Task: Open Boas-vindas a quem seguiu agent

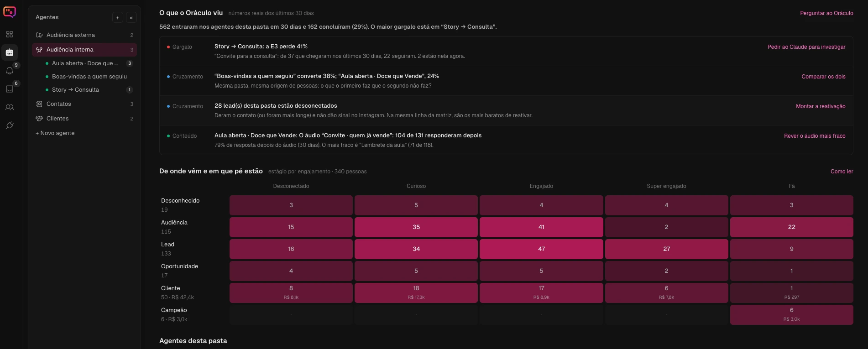Action: (89, 77)
